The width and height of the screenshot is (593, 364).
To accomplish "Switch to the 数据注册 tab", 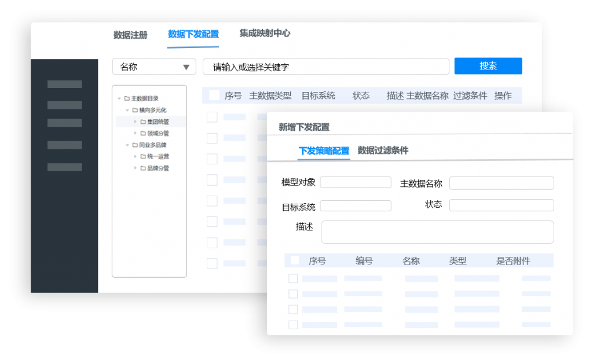I will point(130,35).
